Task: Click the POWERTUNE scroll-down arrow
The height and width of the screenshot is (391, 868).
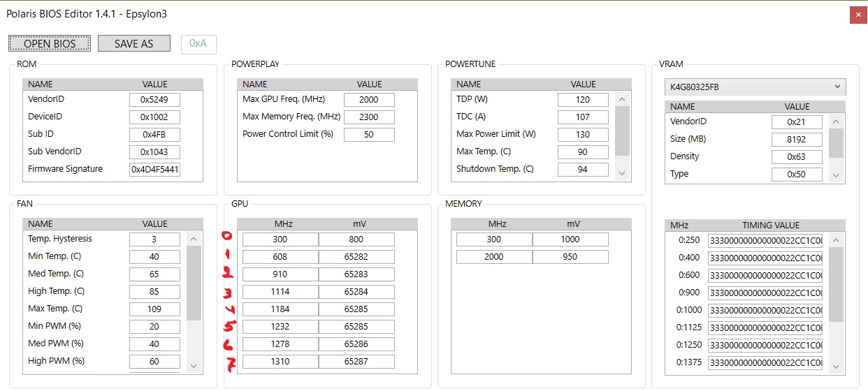Action: pyautogui.click(x=621, y=172)
